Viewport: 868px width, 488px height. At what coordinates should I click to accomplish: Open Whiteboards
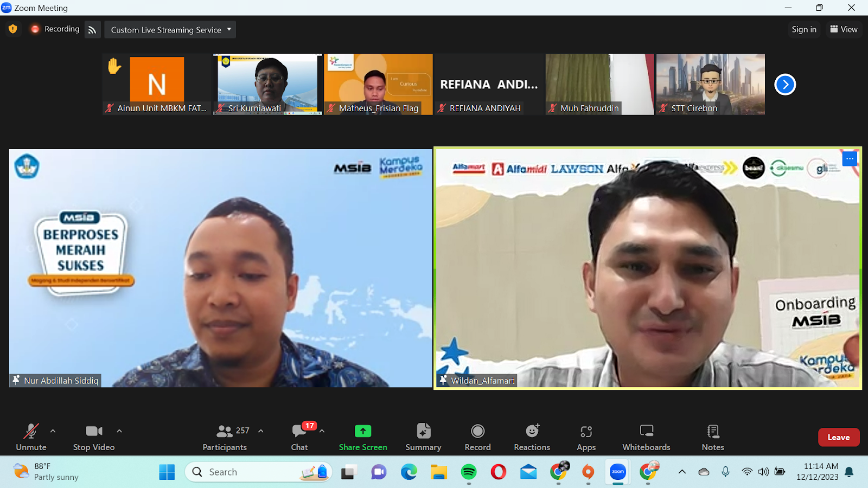tap(646, 438)
